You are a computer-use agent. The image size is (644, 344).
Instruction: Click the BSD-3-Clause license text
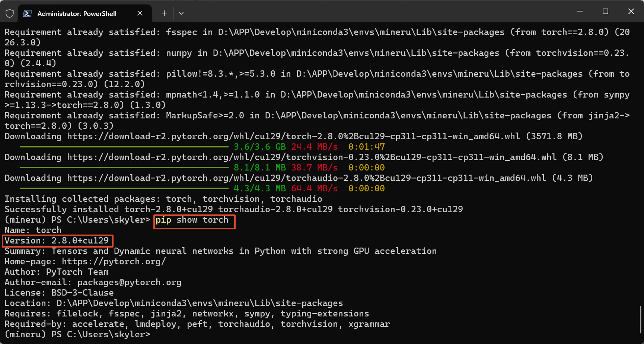tap(82, 293)
